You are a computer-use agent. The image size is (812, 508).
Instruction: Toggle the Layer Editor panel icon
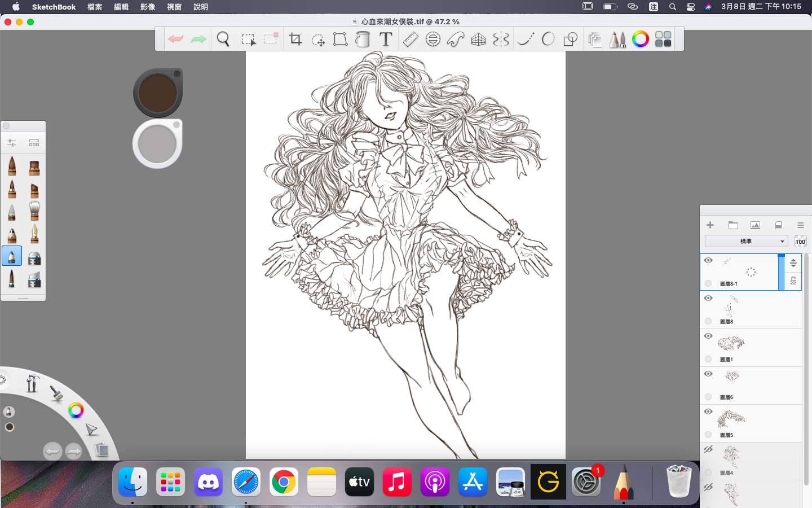[595, 40]
